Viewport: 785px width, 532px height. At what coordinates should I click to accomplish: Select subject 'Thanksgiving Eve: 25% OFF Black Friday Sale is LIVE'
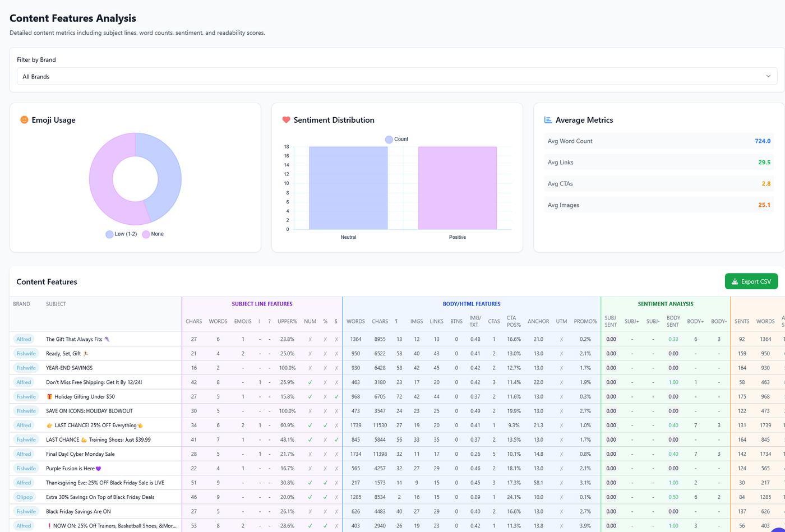click(105, 483)
